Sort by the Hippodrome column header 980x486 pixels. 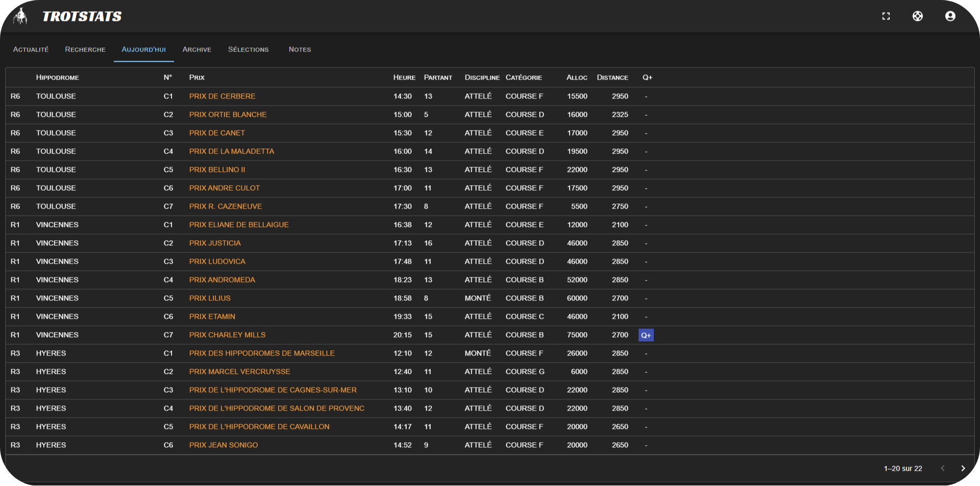pos(58,78)
